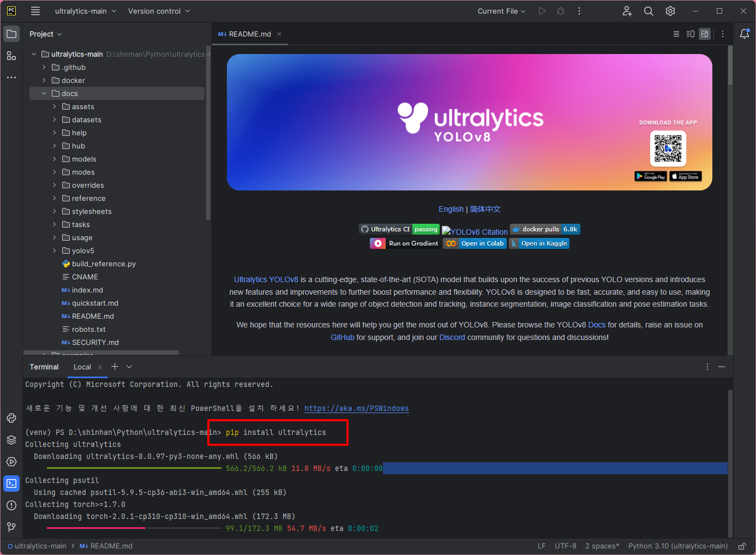This screenshot has height=555, width=756.
Task: Click Run on Gradient badge
Action: point(405,243)
